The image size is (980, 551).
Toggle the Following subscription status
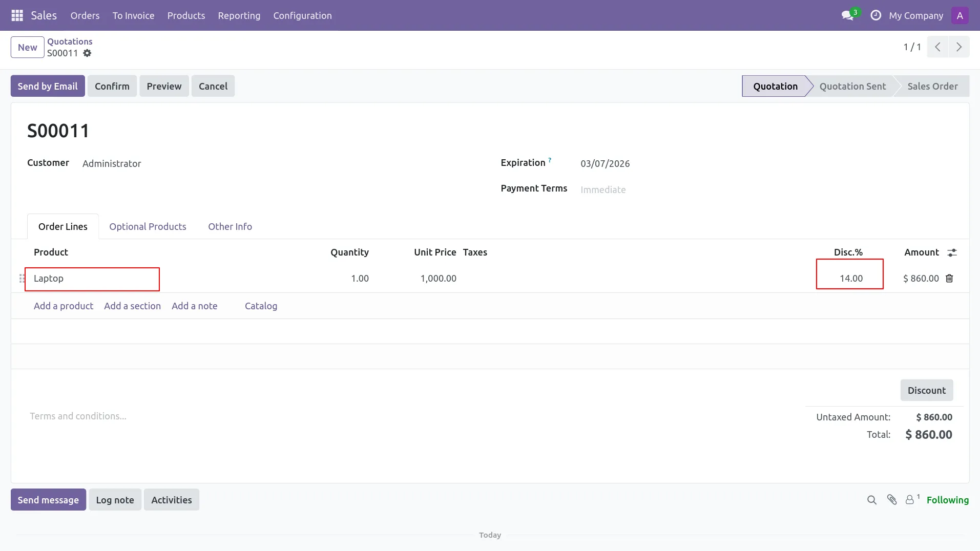coord(947,500)
